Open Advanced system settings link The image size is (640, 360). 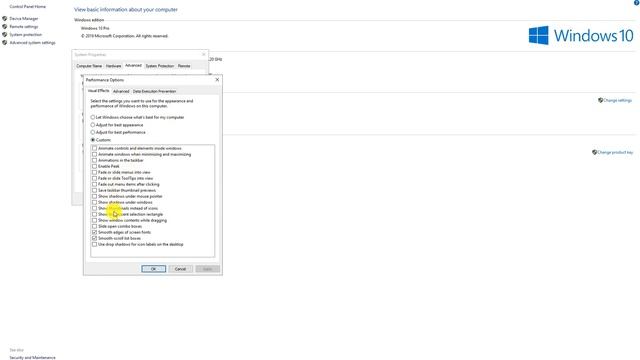[x=32, y=42]
